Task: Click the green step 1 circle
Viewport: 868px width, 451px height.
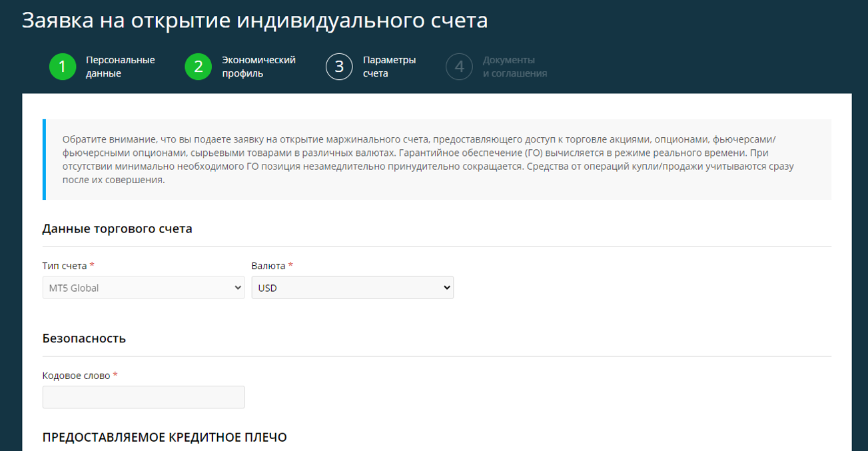Action: (63, 67)
